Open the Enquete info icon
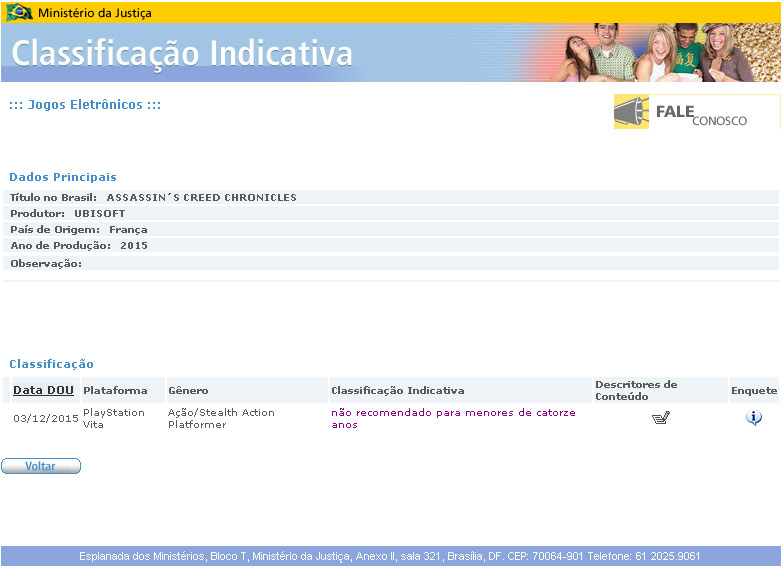Viewport: 783px width, 568px height. [754, 418]
